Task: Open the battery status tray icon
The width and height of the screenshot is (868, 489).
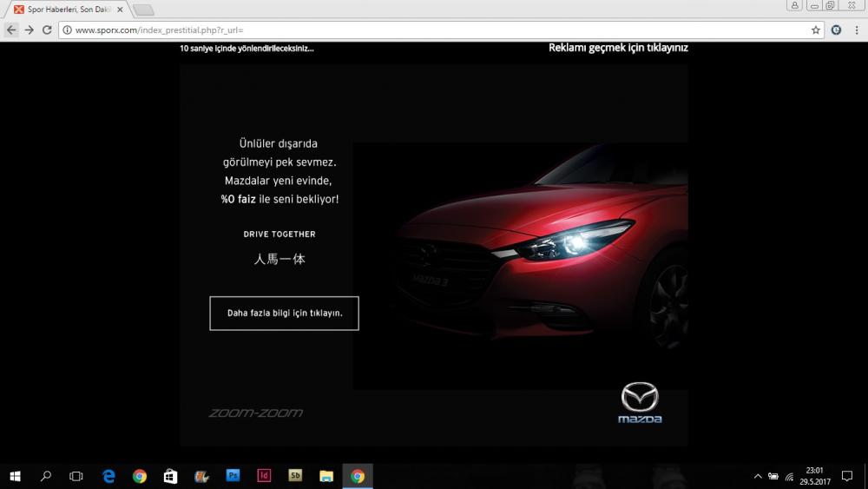Action: 773,476
